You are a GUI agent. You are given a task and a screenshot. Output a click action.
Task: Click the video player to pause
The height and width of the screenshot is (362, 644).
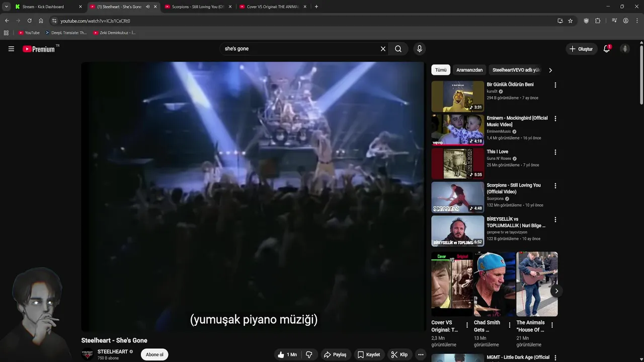[253, 197]
